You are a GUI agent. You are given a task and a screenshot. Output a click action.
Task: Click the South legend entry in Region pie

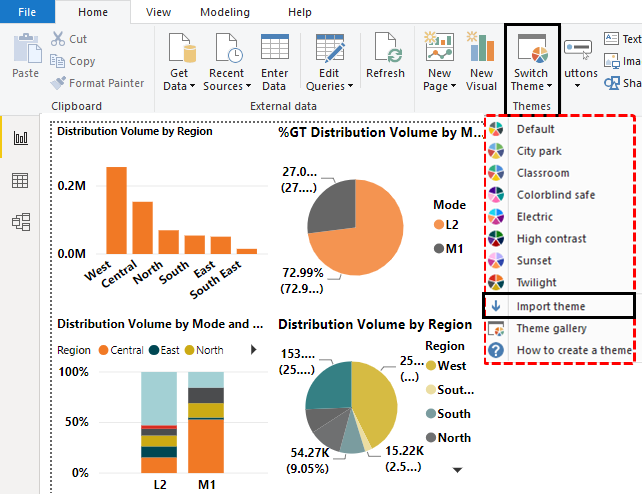click(448, 414)
